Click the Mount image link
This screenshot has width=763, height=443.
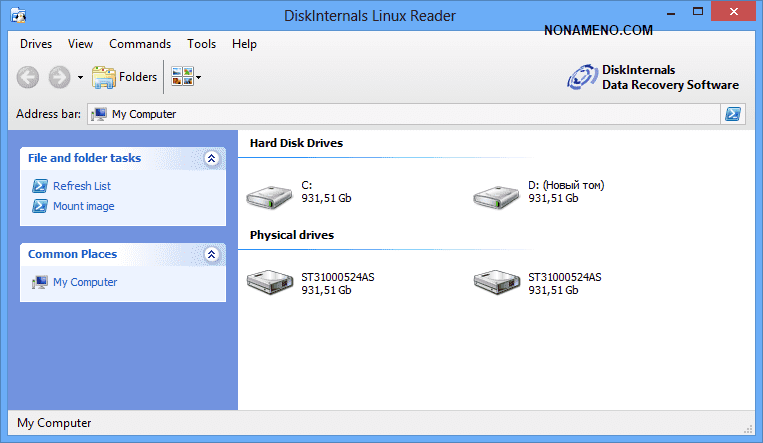pyautogui.click(x=83, y=206)
